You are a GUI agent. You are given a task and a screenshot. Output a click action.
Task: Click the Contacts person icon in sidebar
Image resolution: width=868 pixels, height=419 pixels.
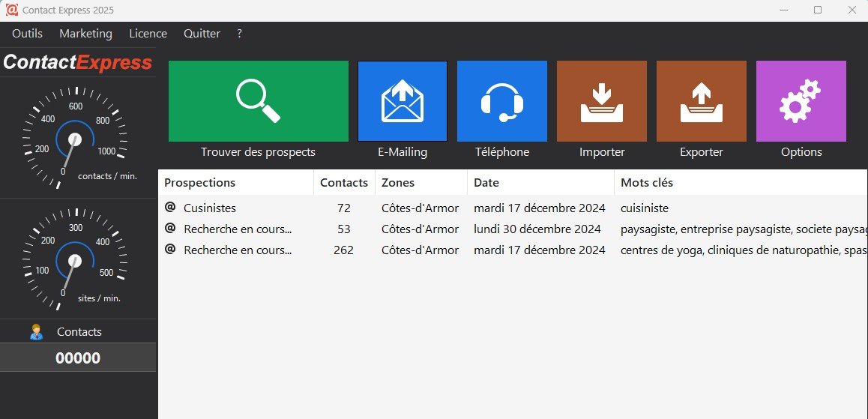click(37, 332)
